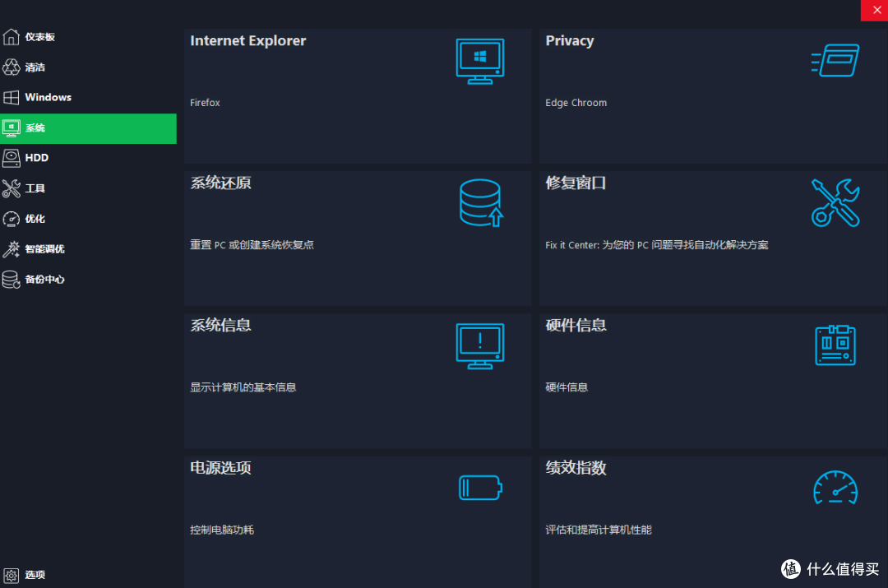Click the Fix it Center description text

tap(657, 245)
